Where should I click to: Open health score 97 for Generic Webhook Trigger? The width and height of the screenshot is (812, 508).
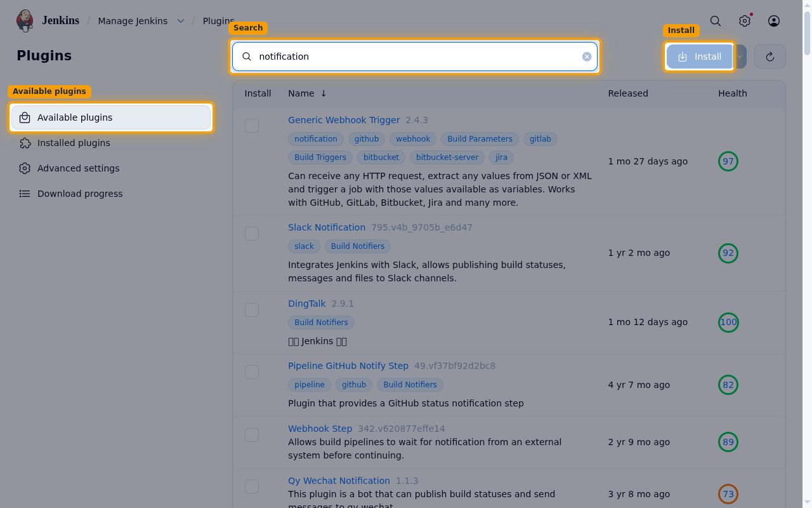(x=728, y=161)
